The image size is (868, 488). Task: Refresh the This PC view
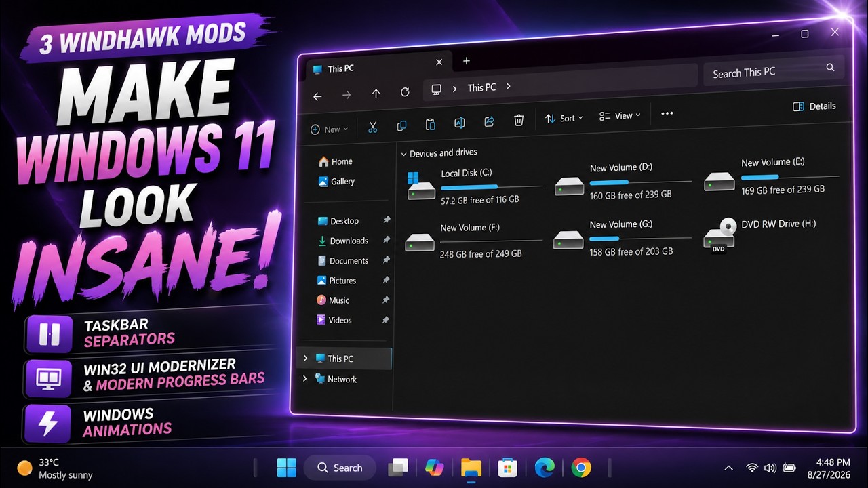pos(405,92)
